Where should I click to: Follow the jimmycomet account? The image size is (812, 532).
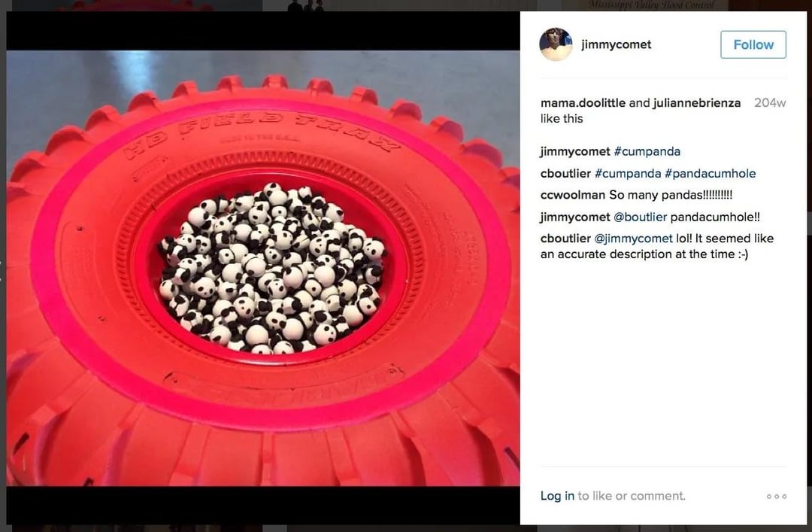click(x=753, y=44)
